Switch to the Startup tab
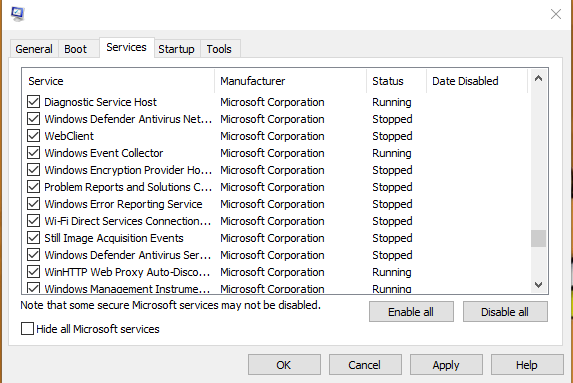The height and width of the screenshot is (383, 573). [177, 49]
